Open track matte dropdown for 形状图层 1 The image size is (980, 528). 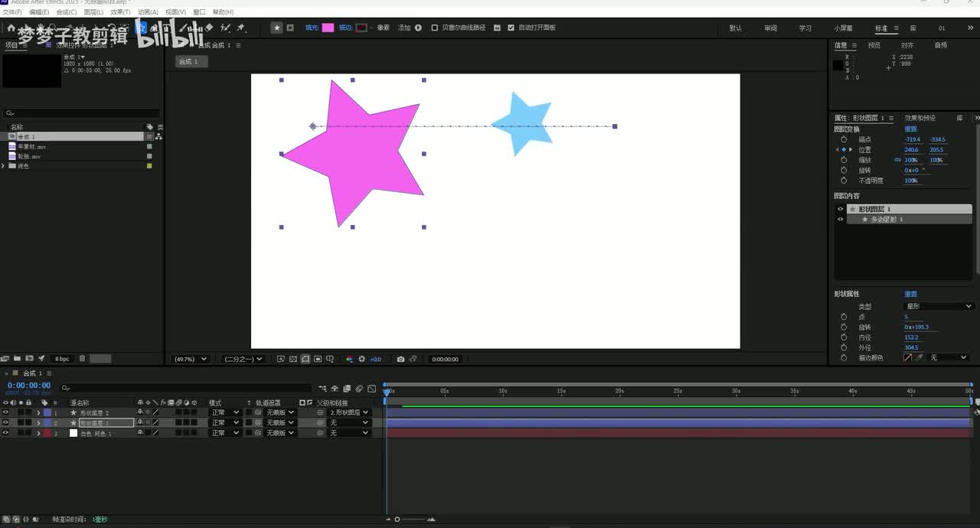click(x=280, y=422)
